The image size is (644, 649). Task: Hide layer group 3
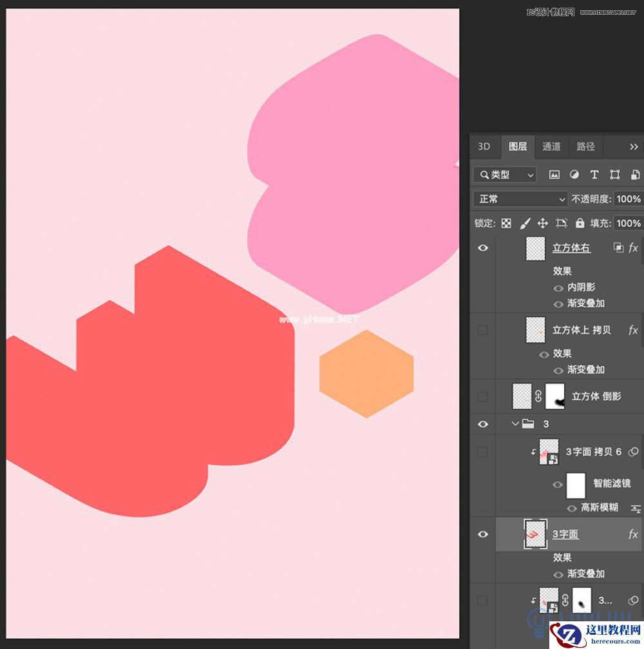[x=483, y=424]
